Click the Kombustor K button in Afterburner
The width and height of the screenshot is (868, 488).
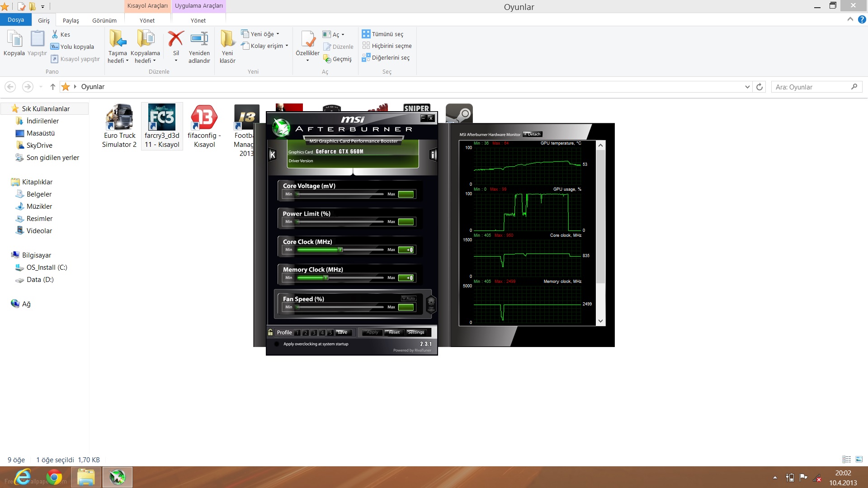tap(273, 155)
